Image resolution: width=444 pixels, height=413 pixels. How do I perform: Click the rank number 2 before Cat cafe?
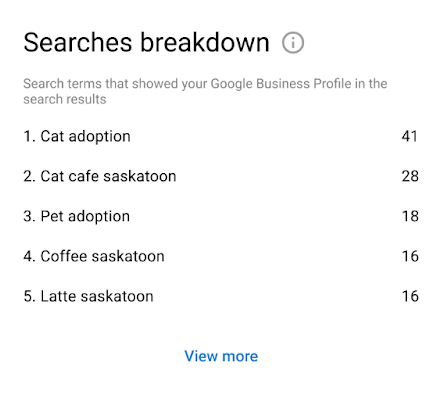29,176
